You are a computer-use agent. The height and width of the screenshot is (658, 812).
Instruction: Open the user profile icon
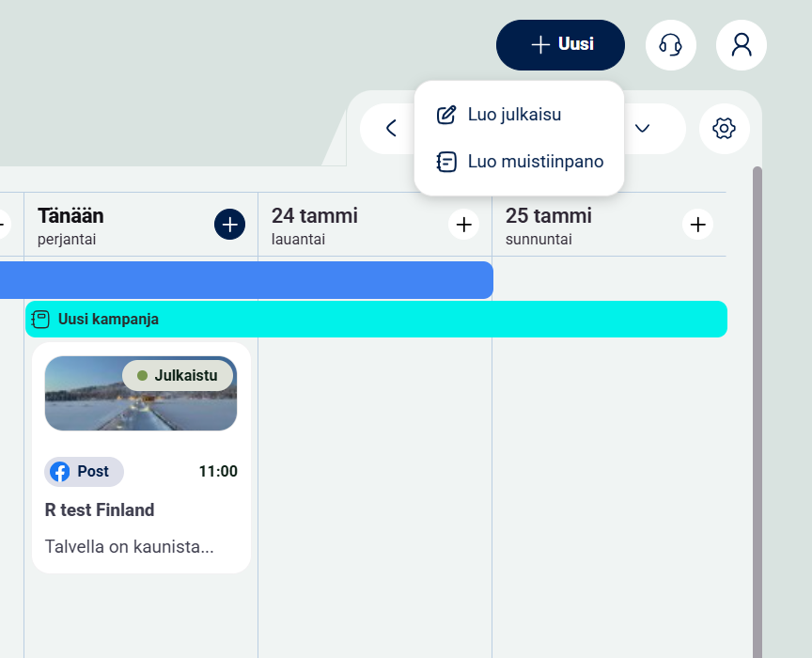tap(741, 44)
